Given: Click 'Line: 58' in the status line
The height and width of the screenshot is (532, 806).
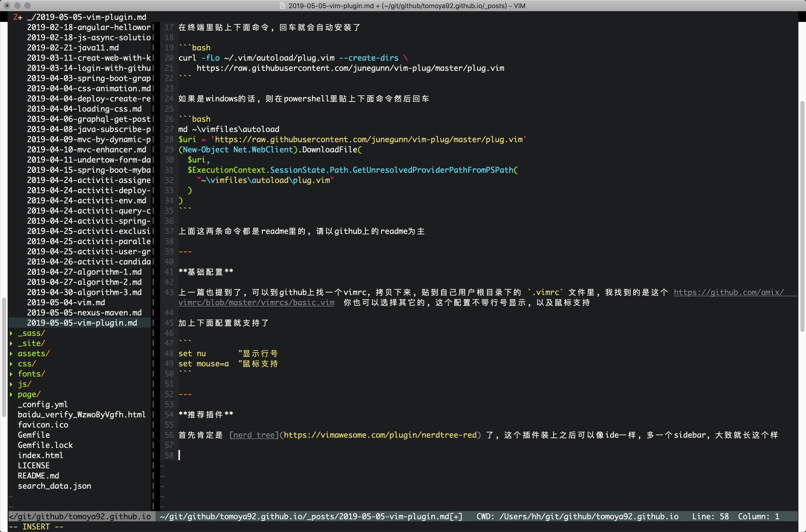Looking at the screenshot, I should [x=710, y=516].
